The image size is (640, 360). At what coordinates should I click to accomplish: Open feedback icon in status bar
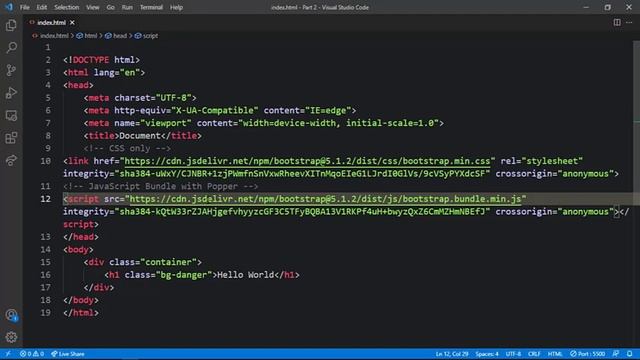click(616, 354)
